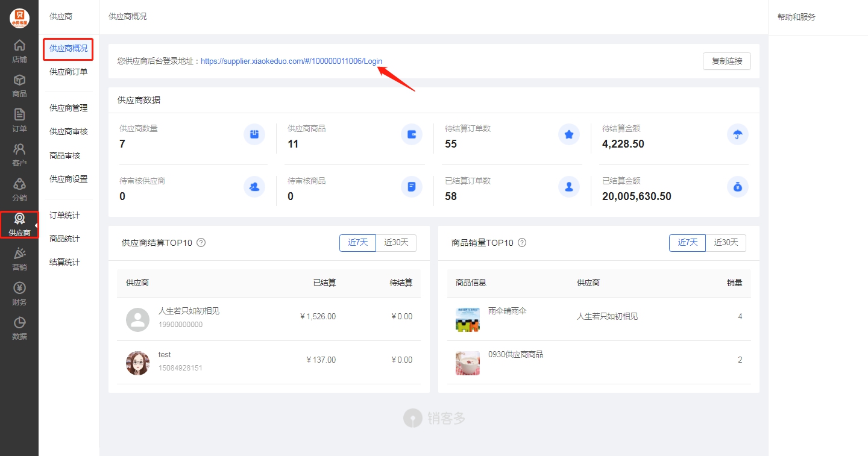Open the supplier.xiaokeduo.com login link
Image resolution: width=868 pixels, height=456 pixels.
tap(291, 61)
